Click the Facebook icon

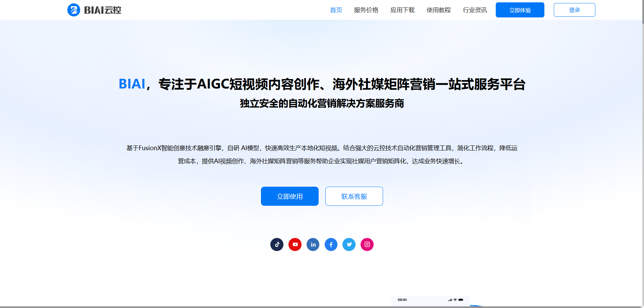point(331,244)
